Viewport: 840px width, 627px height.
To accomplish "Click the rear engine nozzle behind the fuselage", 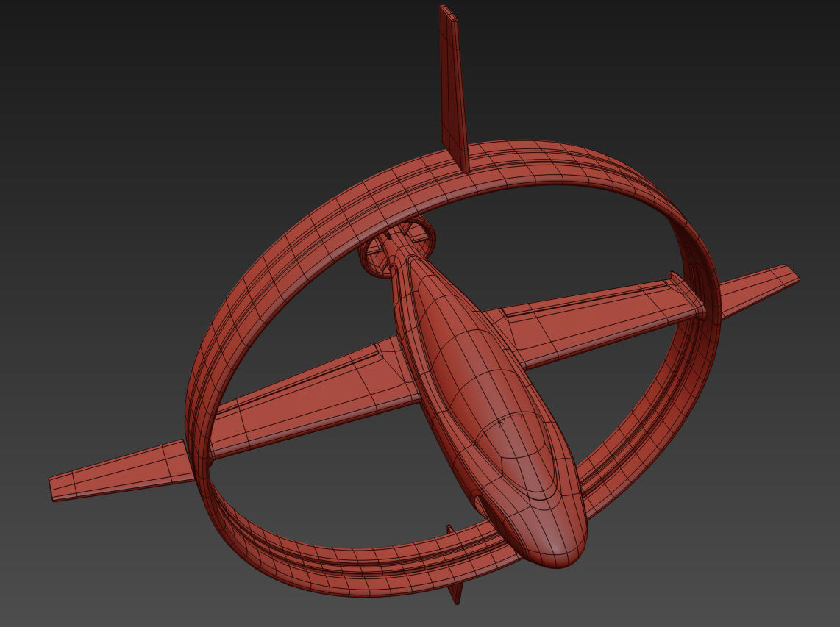I will tap(396, 246).
